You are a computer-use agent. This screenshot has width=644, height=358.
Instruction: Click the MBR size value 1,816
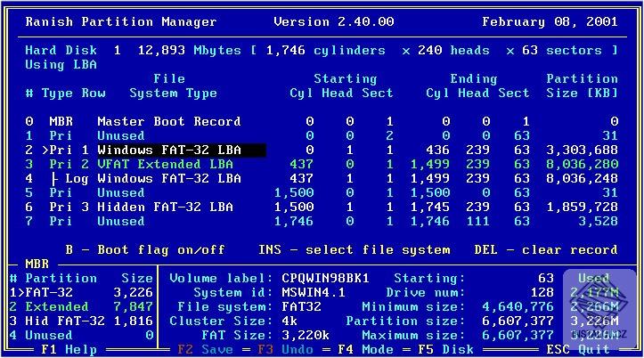(x=133, y=321)
